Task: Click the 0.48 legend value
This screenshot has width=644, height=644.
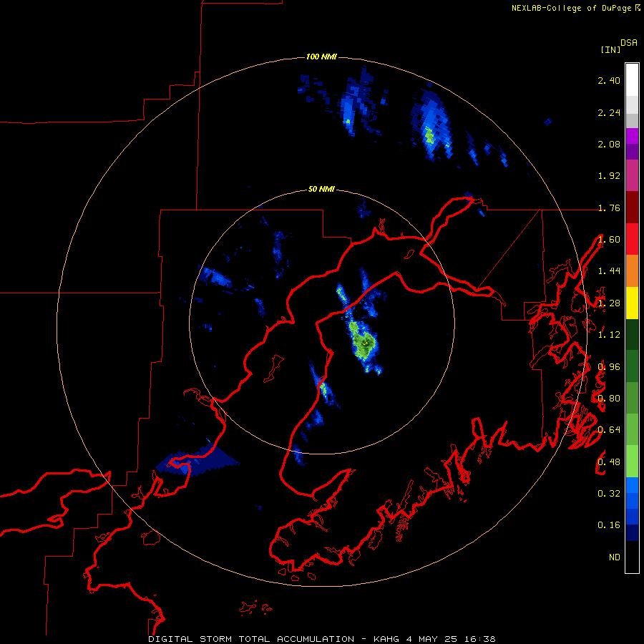Action: (609, 462)
